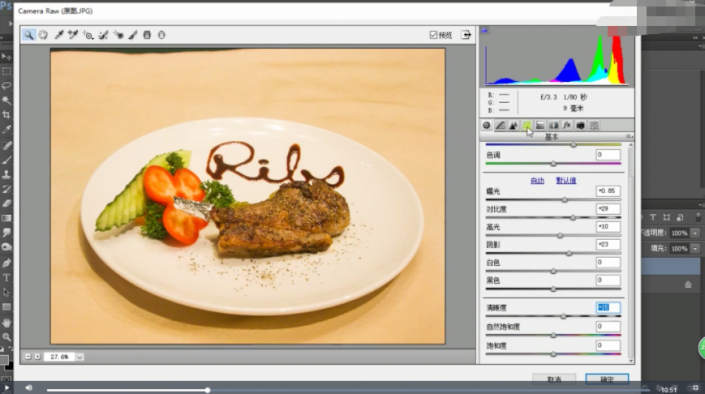This screenshot has height=394, width=705.
Task: Click the lock icon on the Photoshop layer
Action: 688,285
